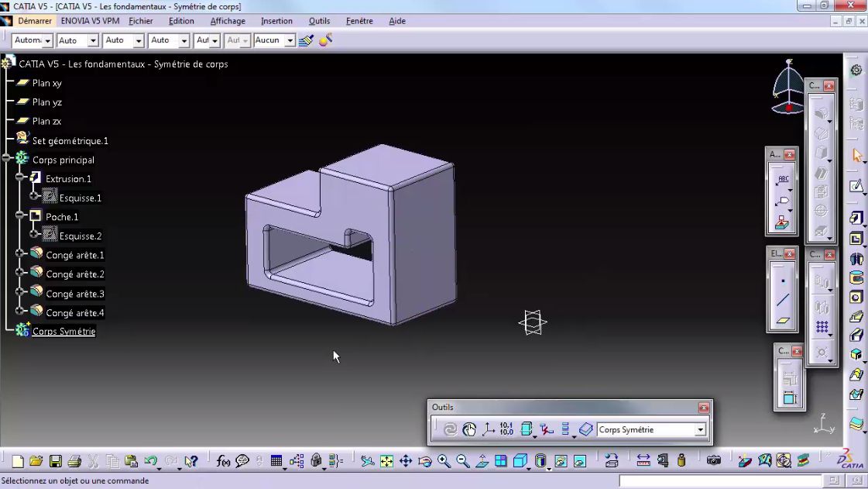Open the Autom dropdown in the top toolbar
The image size is (868, 489).
(47, 40)
